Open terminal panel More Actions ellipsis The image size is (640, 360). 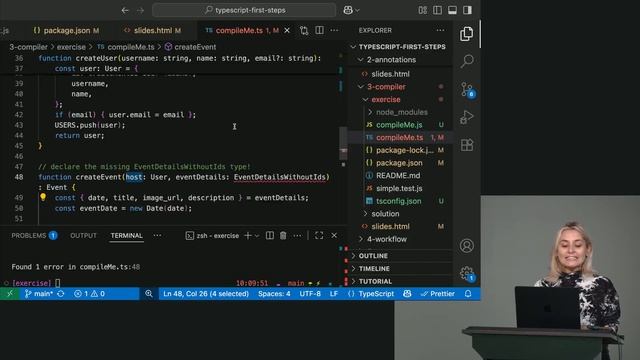click(x=297, y=236)
